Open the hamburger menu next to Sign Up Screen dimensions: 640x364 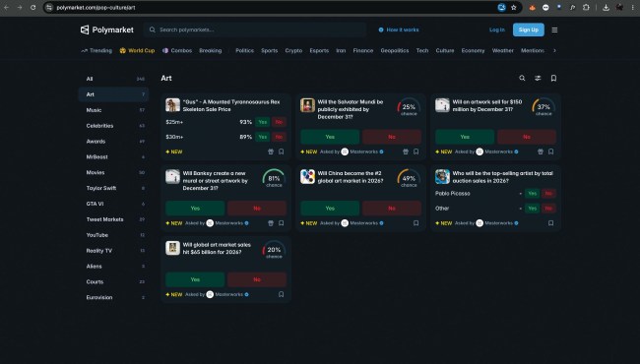point(554,30)
